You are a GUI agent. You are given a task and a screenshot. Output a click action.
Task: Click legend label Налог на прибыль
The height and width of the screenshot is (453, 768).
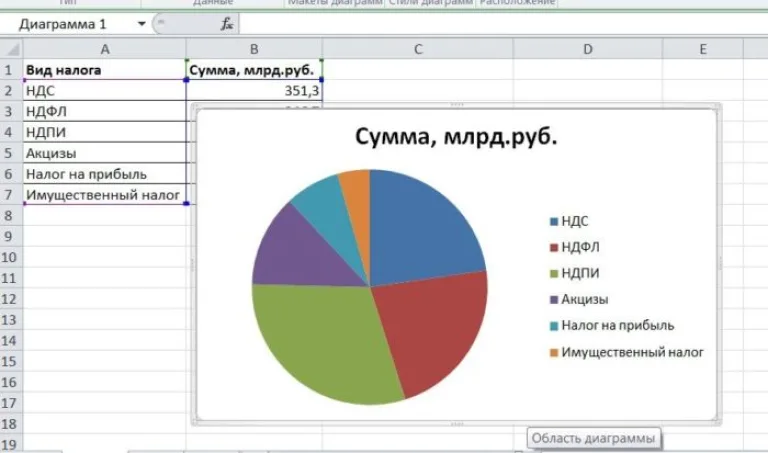click(x=618, y=326)
